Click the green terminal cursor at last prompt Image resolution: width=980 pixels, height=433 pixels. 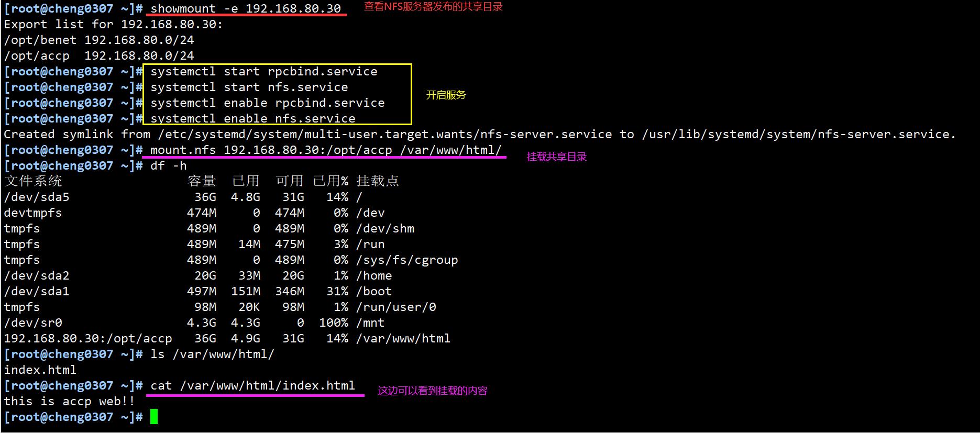(154, 417)
